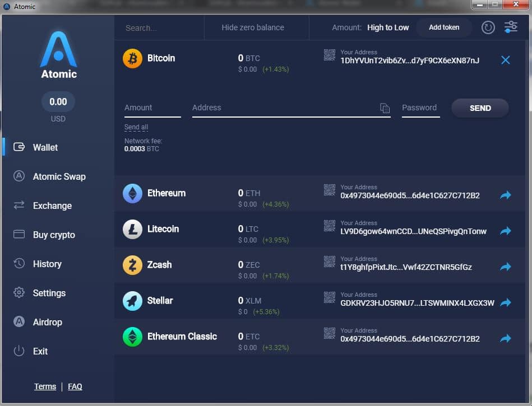Open the Terms link
Viewport: 532px width, 406px height.
[45, 386]
